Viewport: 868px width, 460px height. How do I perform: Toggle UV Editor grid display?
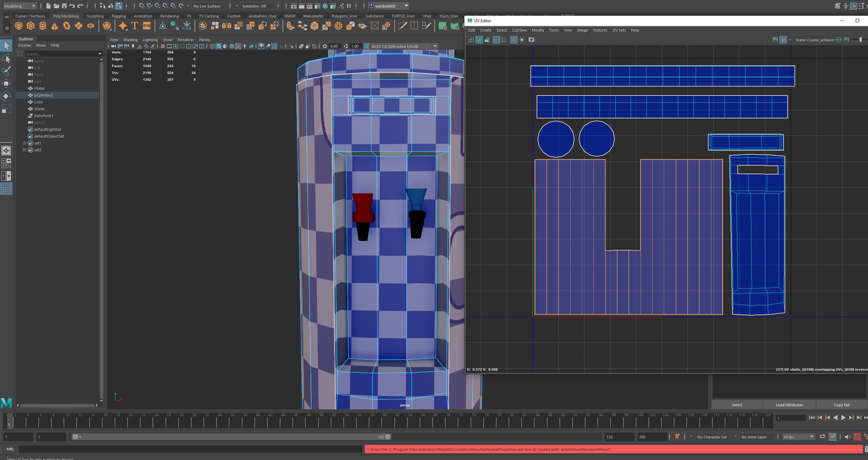(514, 40)
